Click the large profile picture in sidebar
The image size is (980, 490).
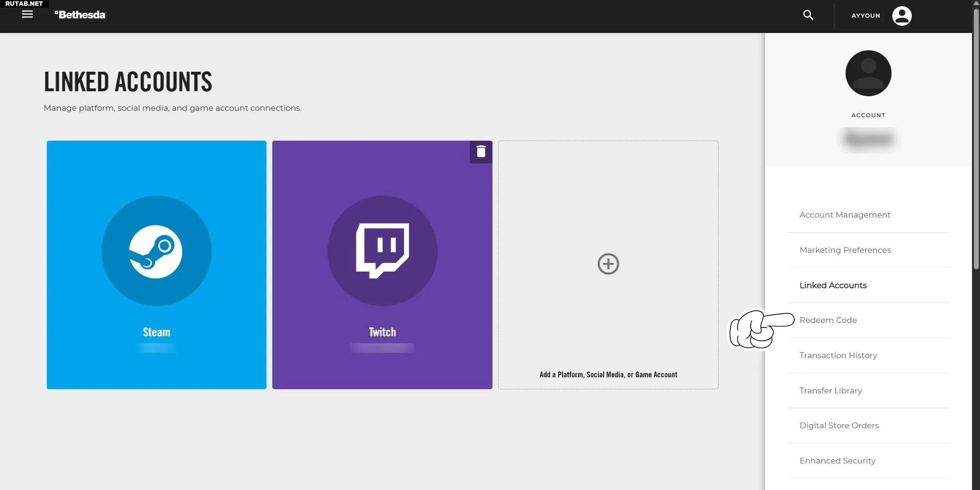pos(868,73)
